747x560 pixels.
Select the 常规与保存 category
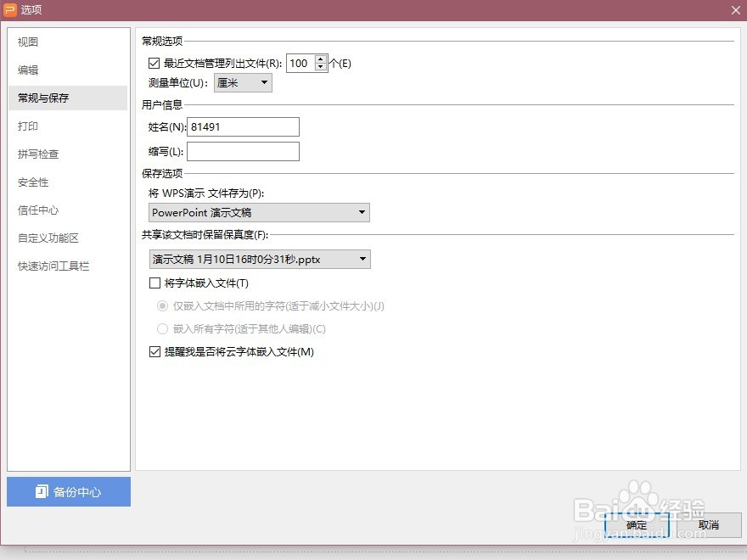pyautogui.click(x=68, y=98)
